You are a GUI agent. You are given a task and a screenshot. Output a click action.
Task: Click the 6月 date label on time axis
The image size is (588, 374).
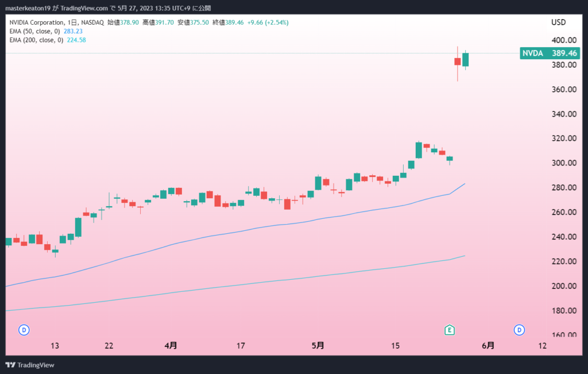tap(488, 345)
